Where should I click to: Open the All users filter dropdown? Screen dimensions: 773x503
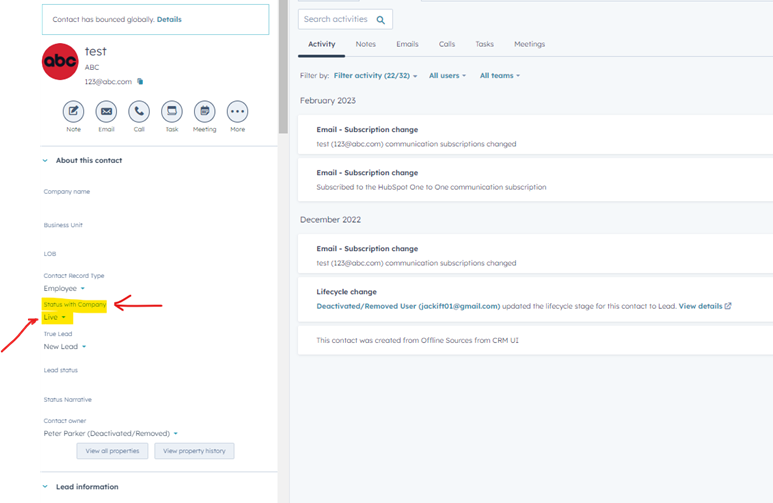tap(447, 75)
